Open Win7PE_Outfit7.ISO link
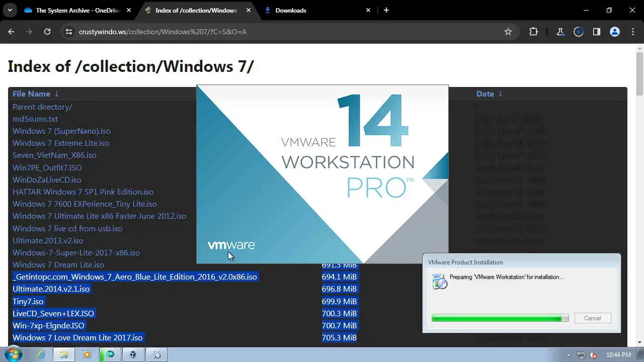 (47, 167)
